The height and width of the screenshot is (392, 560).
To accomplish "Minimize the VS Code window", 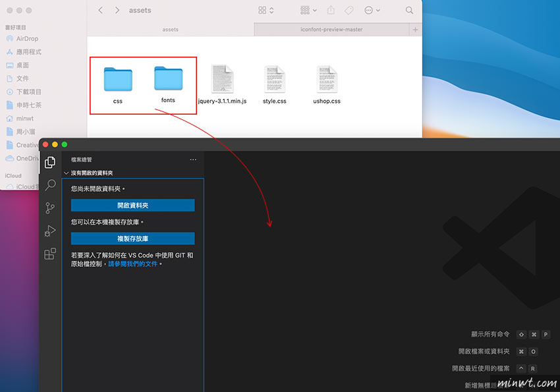I will (x=55, y=144).
